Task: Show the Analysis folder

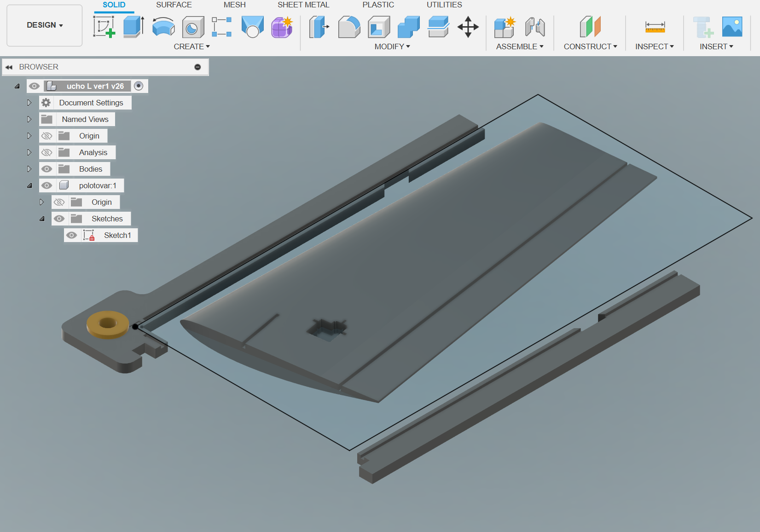Action: click(47, 152)
